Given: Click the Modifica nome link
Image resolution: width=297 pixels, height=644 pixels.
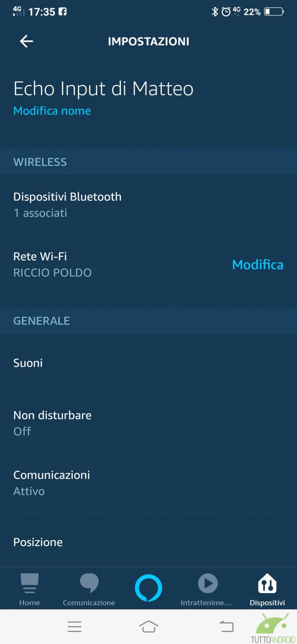Looking at the screenshot, I should click(52, 111).
